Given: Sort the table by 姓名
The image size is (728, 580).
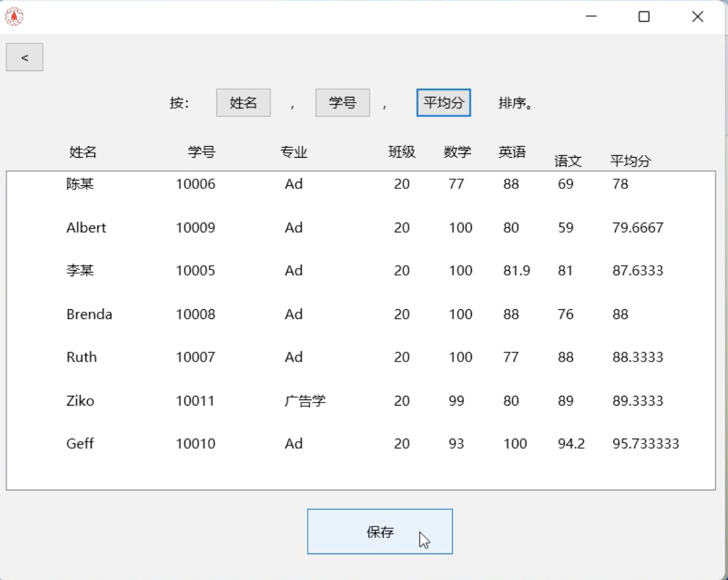Looking at the screenshot, I should (243, 102).
